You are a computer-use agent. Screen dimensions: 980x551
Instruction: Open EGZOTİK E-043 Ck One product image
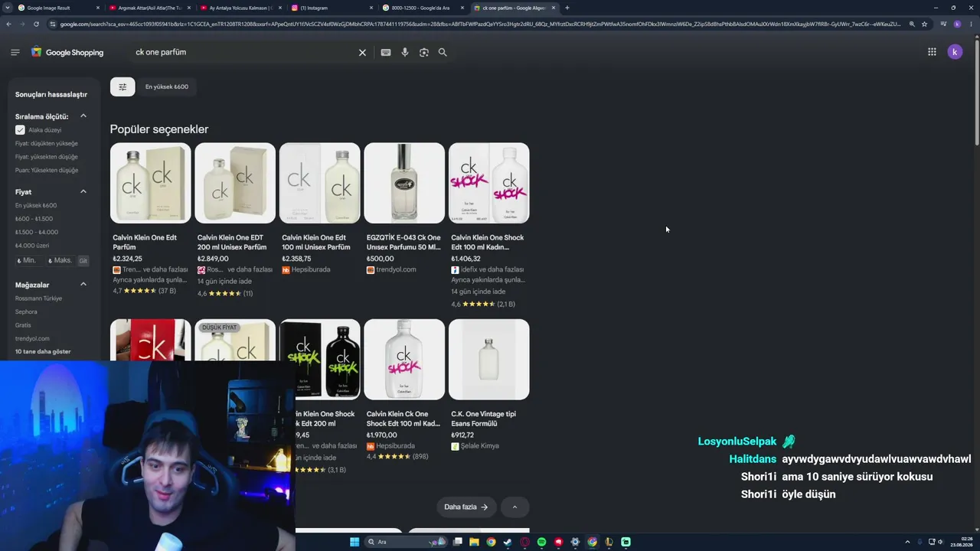click(x=404, y=183)
